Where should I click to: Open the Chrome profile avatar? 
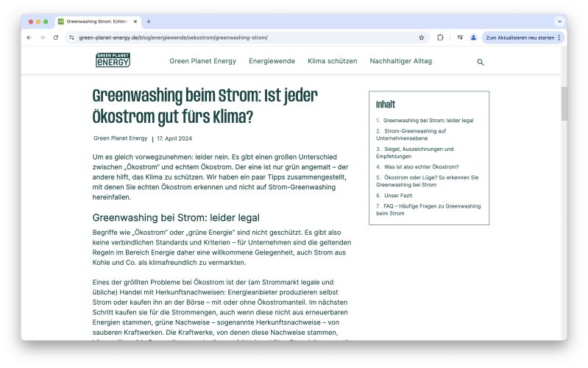[474, 38]
